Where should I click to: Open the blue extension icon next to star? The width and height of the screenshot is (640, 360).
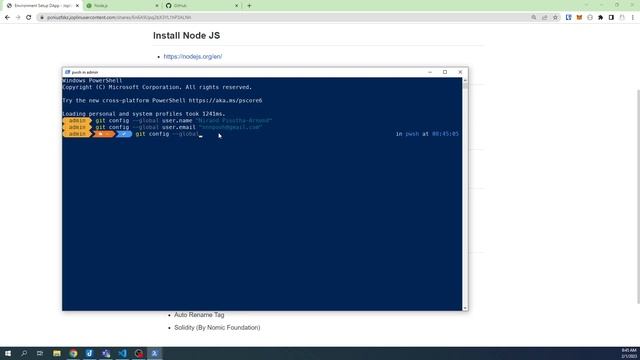click(569, 18)
